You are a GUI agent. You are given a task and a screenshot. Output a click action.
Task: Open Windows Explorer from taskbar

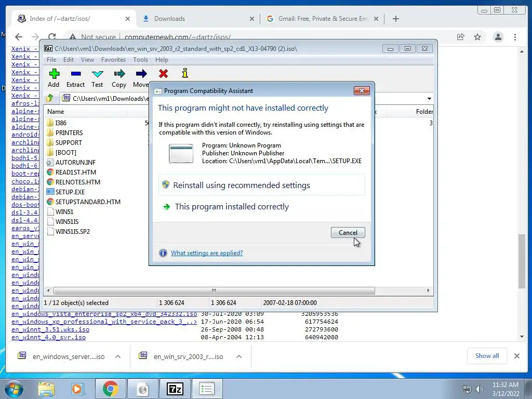pos(46,389)
